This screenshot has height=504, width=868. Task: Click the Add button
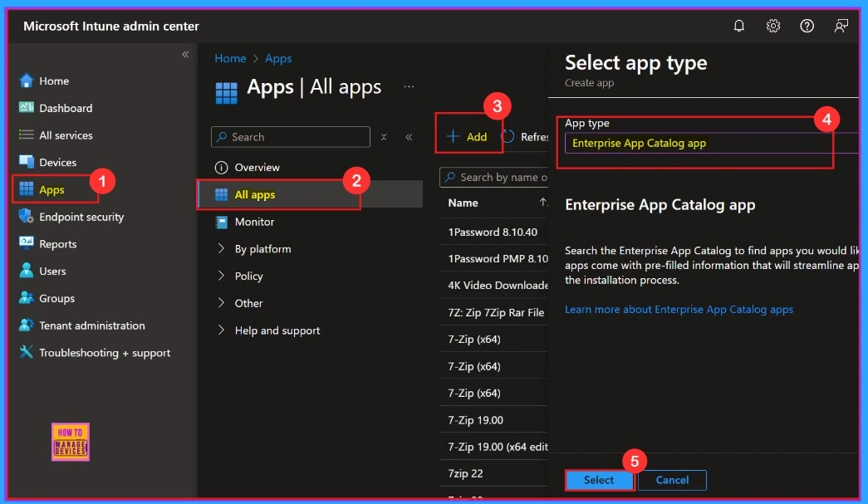coord(467,137)
